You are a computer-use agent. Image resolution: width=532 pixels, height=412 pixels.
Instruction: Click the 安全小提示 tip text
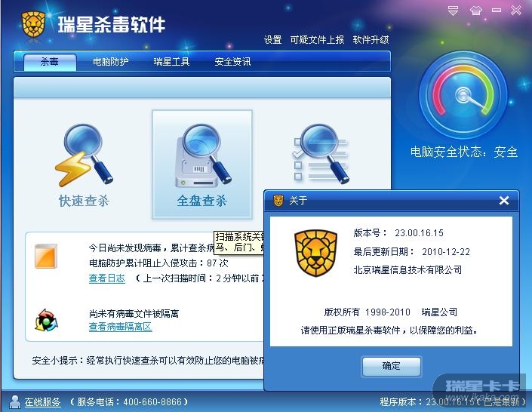click(x=148, y=361)
